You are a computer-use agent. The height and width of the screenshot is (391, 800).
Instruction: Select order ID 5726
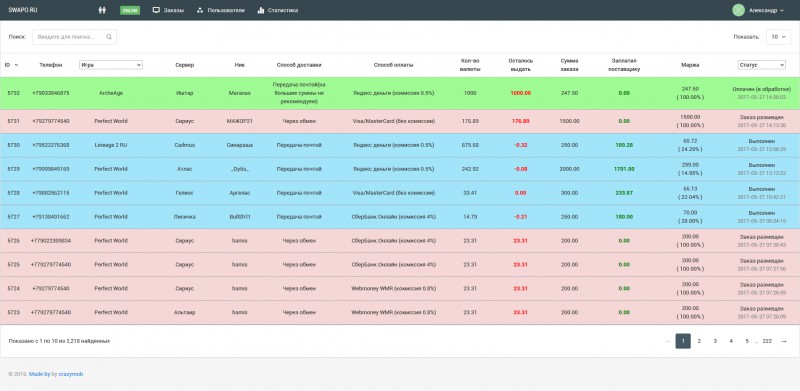[13, 240]
